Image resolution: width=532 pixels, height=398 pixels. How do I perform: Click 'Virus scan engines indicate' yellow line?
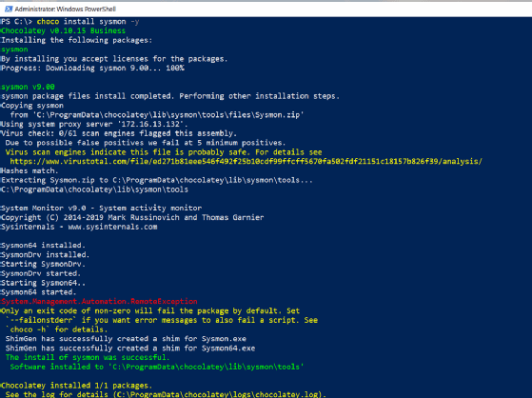[164, 152]
